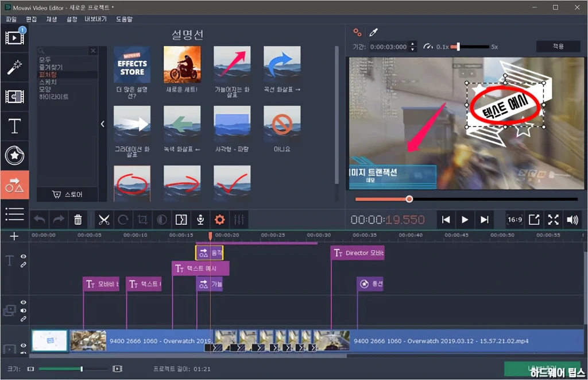588x380 pixels.
Task: Click the callout list vertical scrollbar
Action: tap(336, 115)
